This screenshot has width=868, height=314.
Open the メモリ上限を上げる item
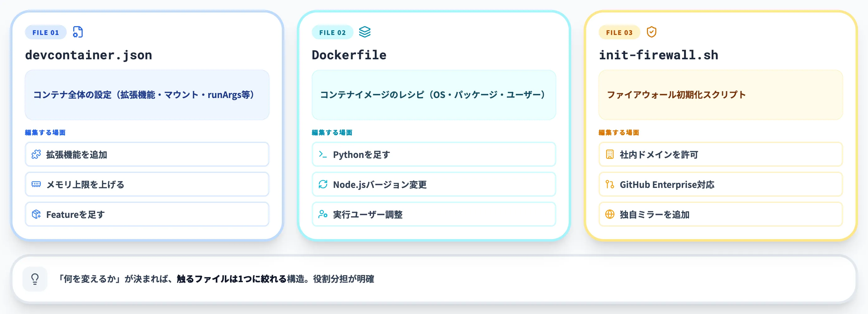click(147, 184)
